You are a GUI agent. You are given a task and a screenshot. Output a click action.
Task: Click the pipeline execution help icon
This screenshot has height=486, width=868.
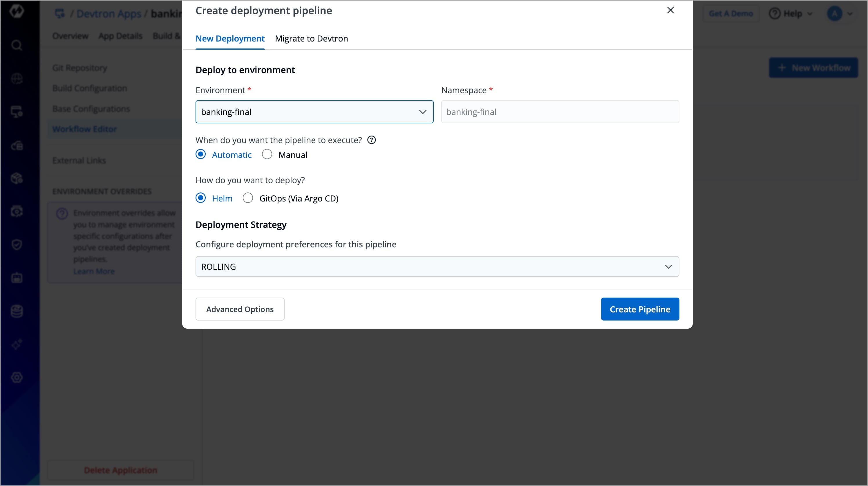(x=371, y=140)
